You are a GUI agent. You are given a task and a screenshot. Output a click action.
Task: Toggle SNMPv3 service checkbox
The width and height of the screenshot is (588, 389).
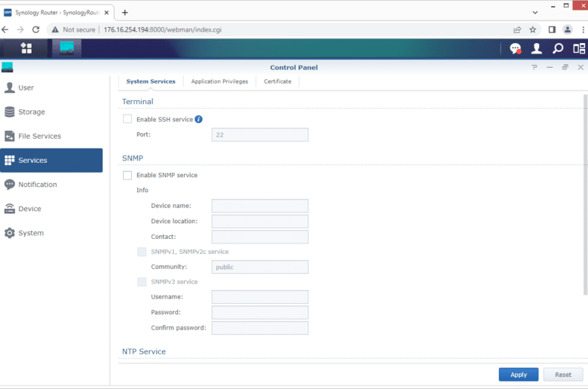(x=142, y=282)
